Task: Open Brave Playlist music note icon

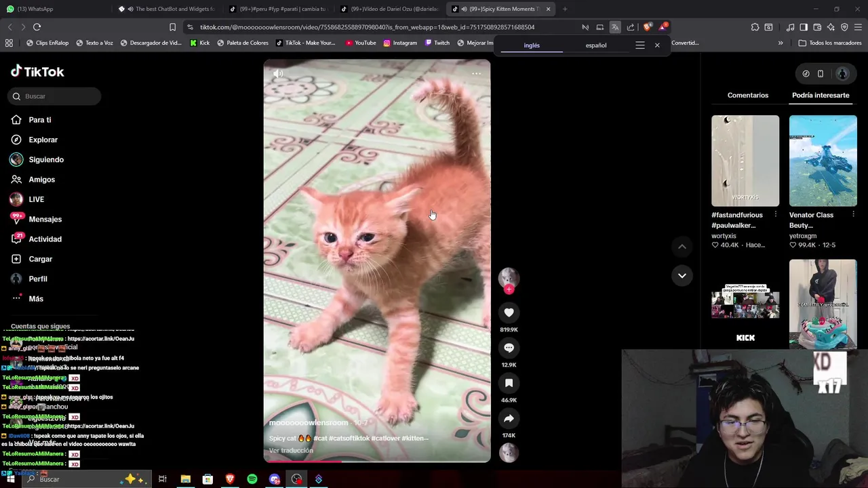Action: pyautogui.click(x=790, y=27)
